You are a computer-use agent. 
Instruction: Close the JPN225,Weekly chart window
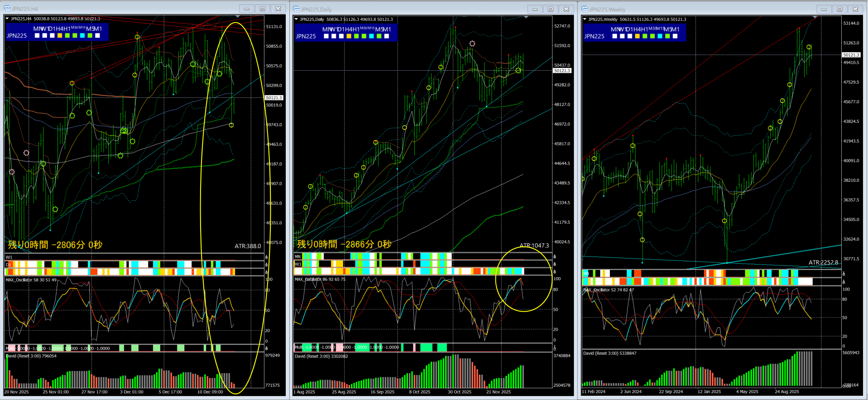click(855, 9)
